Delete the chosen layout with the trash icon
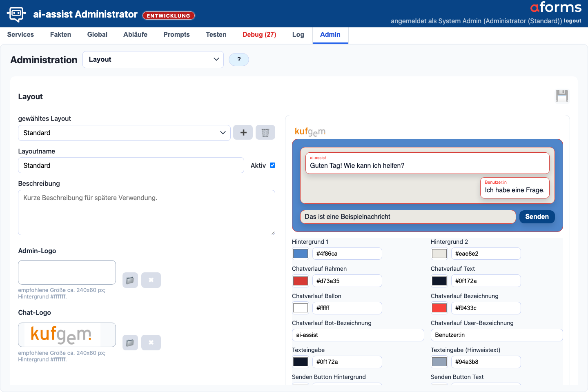 coord(265,133)
